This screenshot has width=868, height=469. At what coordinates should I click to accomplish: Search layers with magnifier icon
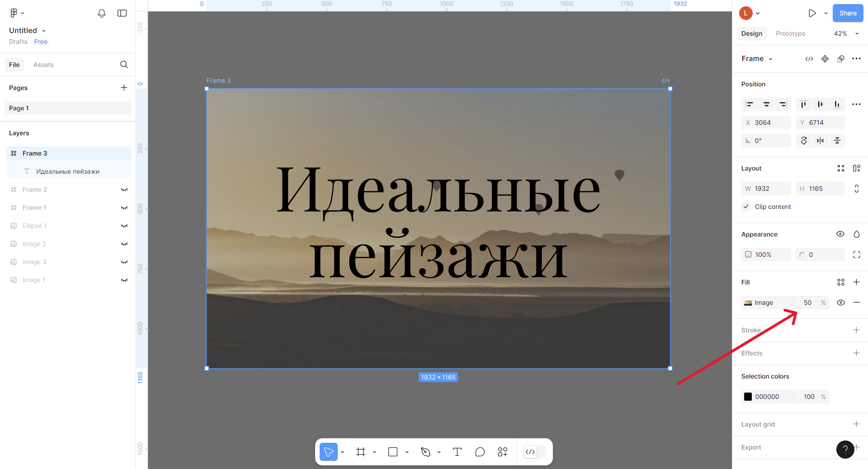point(124,65)
